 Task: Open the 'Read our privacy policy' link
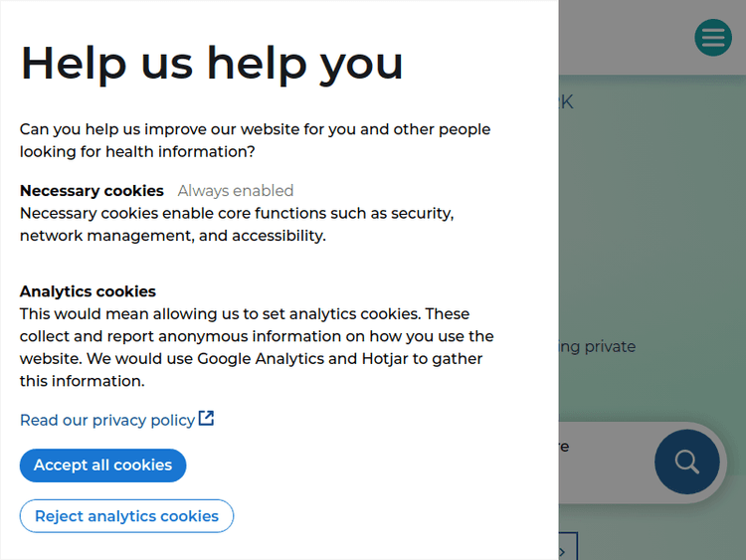click(x=107, y=420)
